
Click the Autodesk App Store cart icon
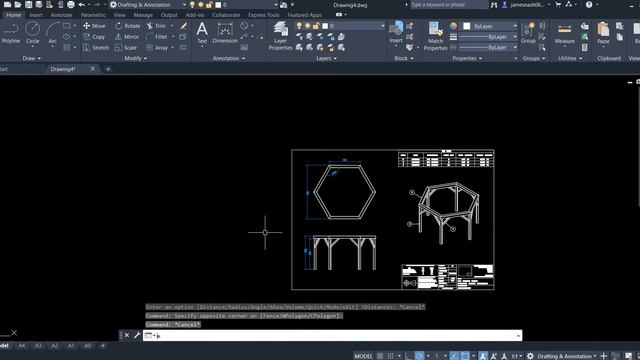pos(558,5)
